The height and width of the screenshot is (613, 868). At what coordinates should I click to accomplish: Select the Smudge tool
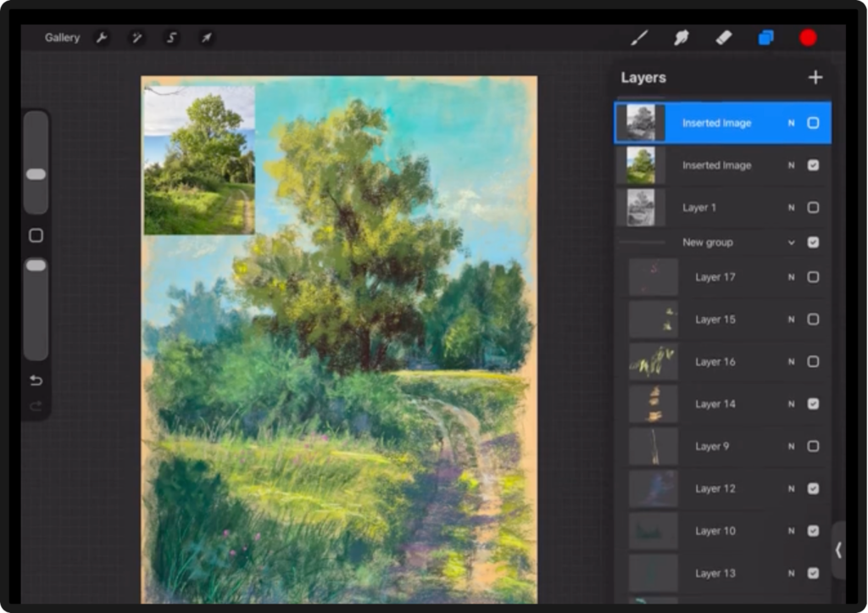click(681, 37)
